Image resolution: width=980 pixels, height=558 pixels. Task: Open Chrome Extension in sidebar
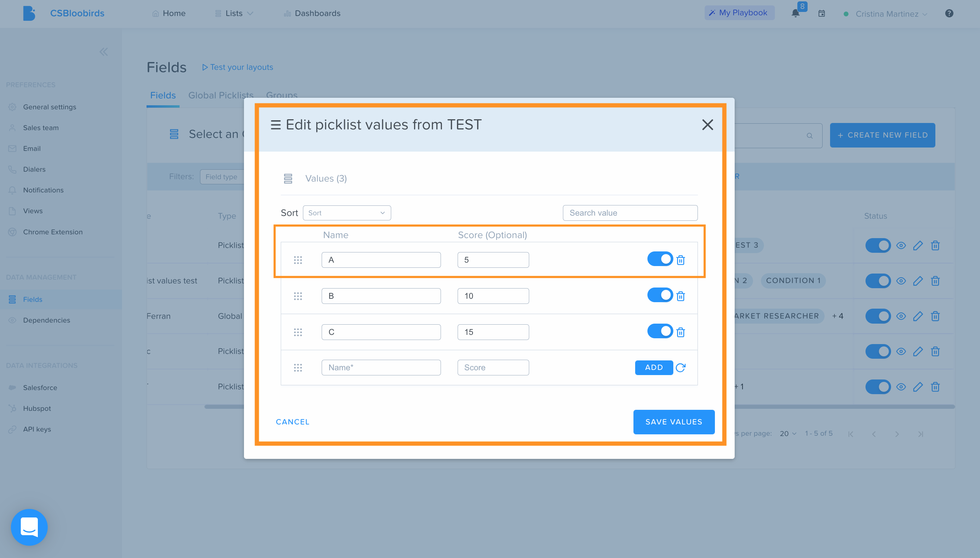52,232
